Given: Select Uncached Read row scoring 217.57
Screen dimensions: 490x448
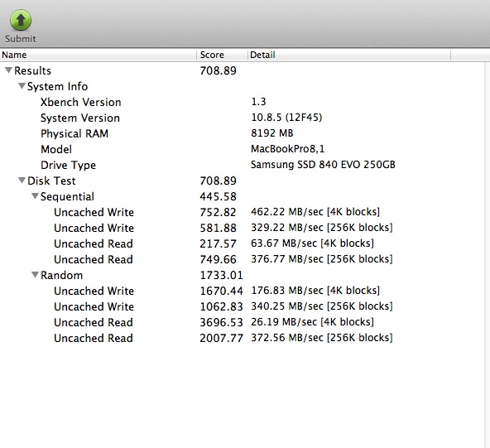Looking at the screenshot, I should click(x=243, y=243).
